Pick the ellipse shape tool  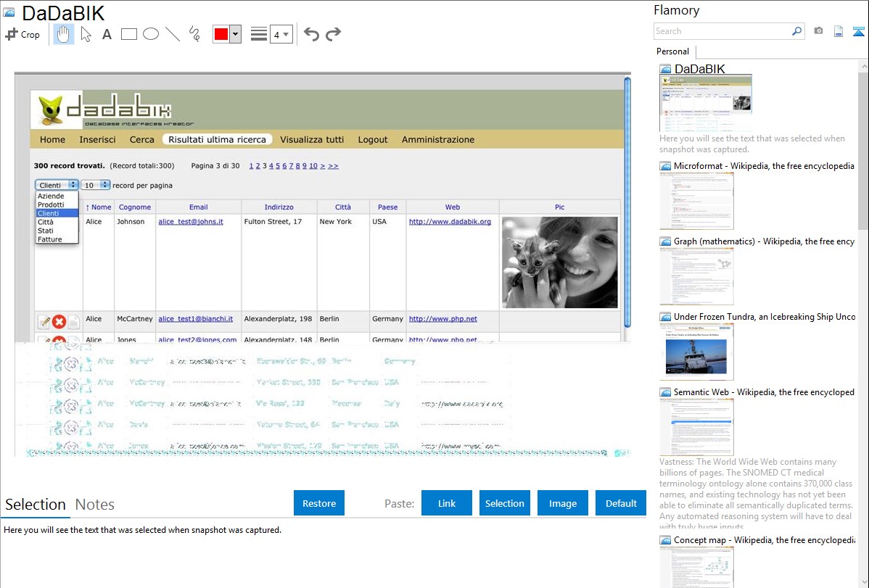click(151, 34)
